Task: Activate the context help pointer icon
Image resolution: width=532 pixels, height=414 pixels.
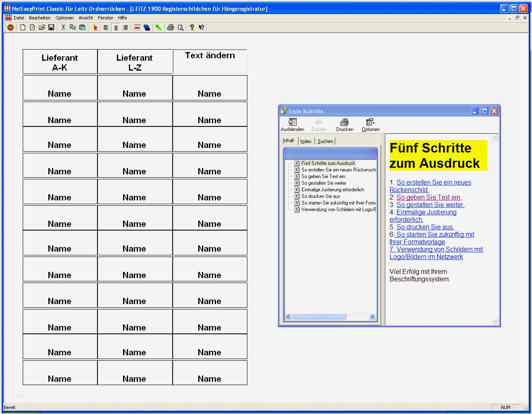Action: pos(201,28)
